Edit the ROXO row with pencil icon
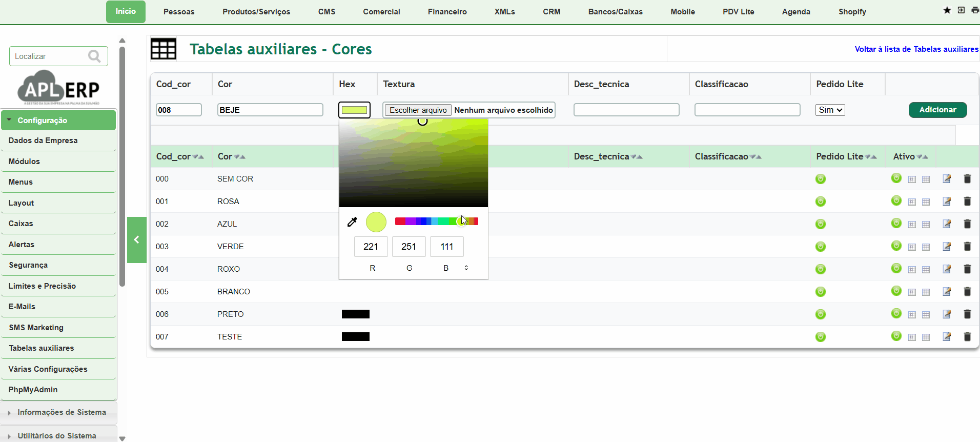This screenshot has width=980, height=442. pyautogui.click(x=947, y=269)
